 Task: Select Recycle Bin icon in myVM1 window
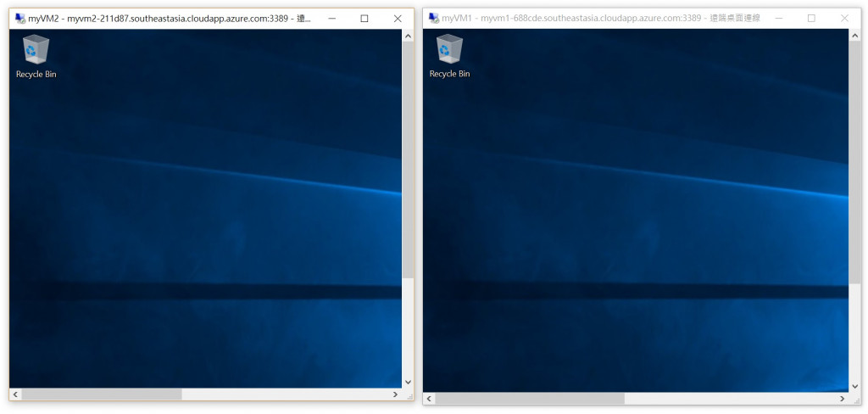pos(449,57)
